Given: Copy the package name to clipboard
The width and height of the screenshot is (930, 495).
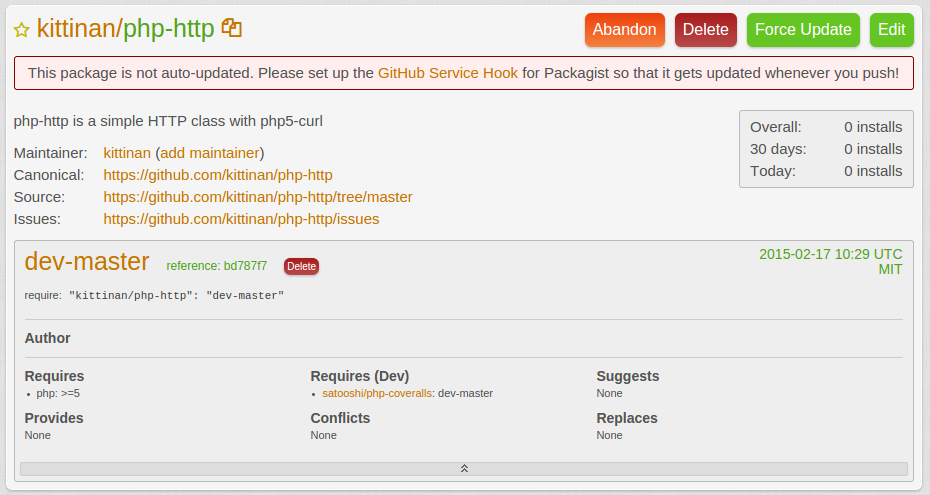Looking at the screenshot, I should 232,28.
